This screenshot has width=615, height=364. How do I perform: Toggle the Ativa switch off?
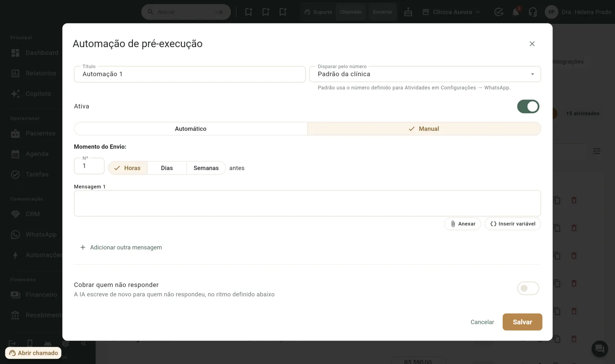[x=528, y=106]
